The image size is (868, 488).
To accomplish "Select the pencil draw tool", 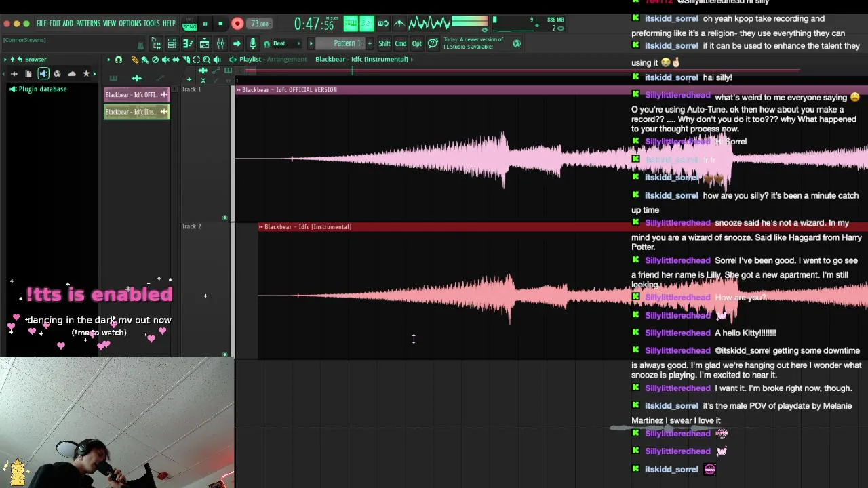I will (x=134, y=60).
